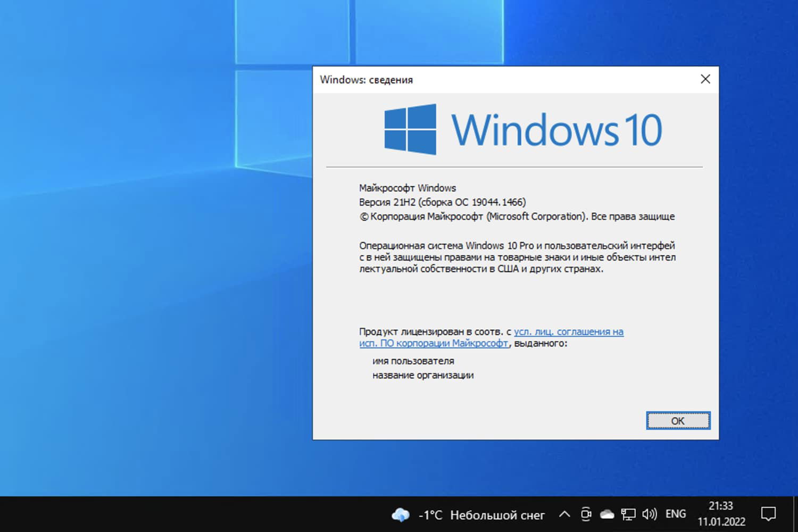Click the date 11.01.2022

click(x=722, y=520)
